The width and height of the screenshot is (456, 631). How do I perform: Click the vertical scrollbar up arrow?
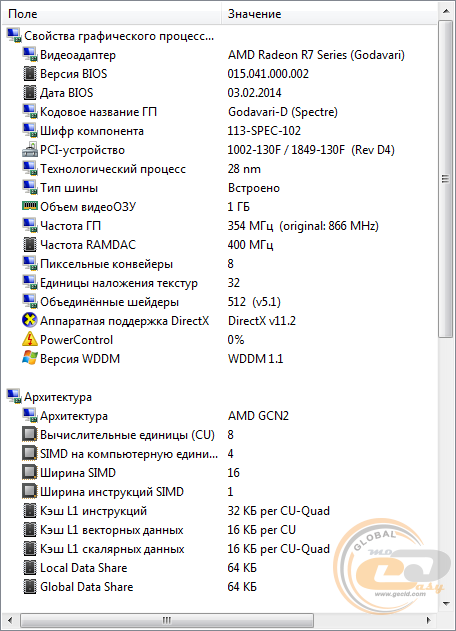coord(446,11)
